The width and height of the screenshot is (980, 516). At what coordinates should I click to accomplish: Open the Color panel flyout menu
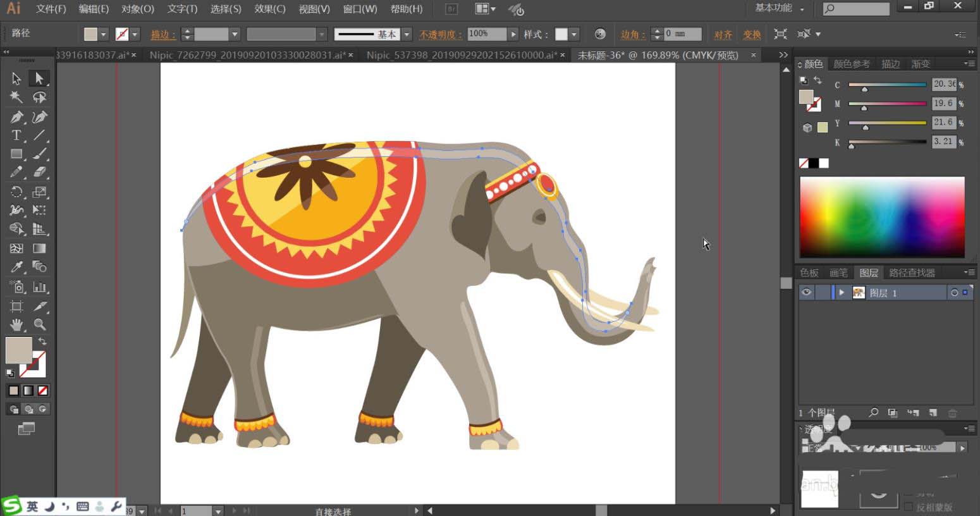coord(969,64)
